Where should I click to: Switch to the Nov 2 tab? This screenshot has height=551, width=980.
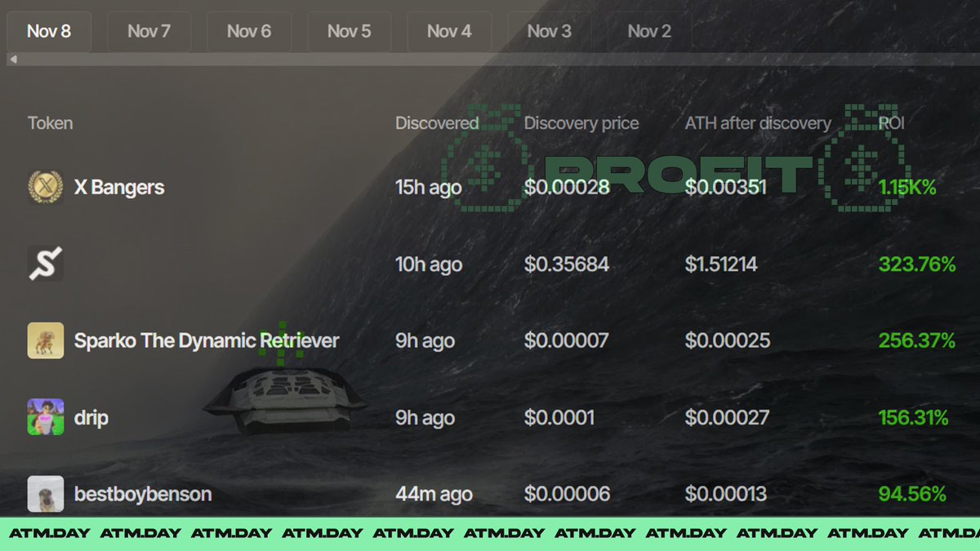649,31
